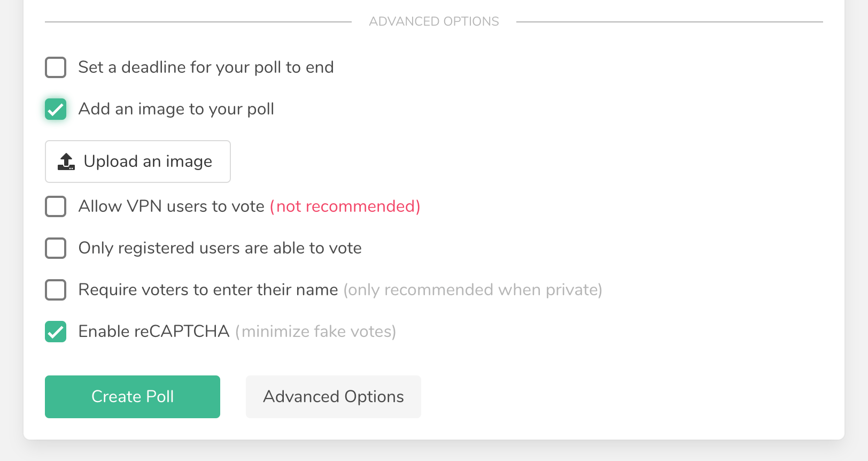Click the only recommended when private hint
868x461 pixels.
tap(474, 290)
